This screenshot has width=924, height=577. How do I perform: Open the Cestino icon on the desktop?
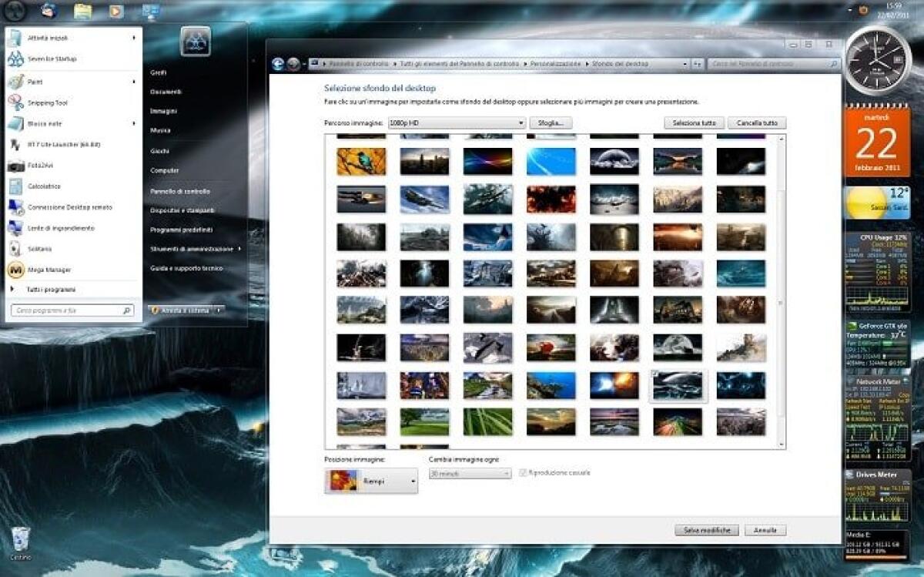[22, 539]
